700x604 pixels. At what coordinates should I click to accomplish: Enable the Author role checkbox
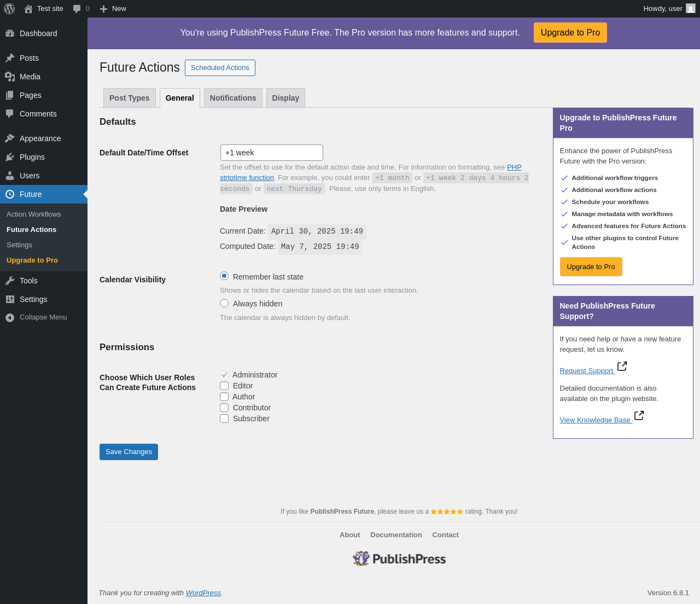tap(224, 397)
